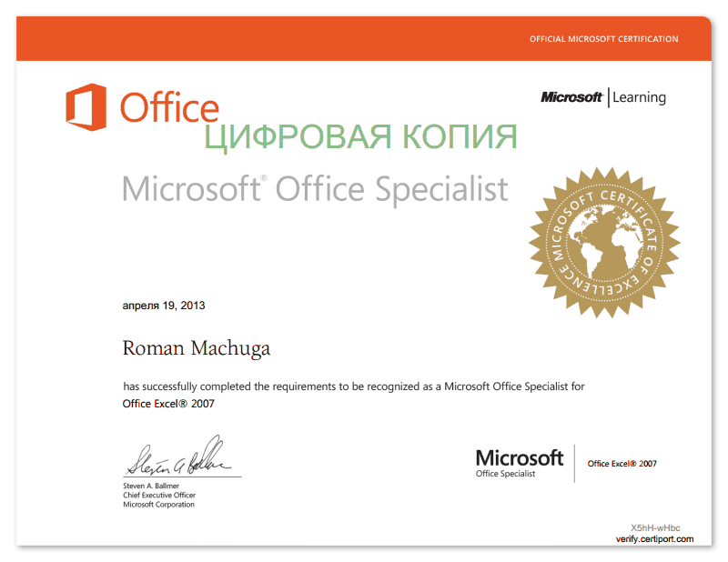Screen dimensions: 728x562
Task: Select the verification code X5hH-wHbc
Action: pos(655,528)
